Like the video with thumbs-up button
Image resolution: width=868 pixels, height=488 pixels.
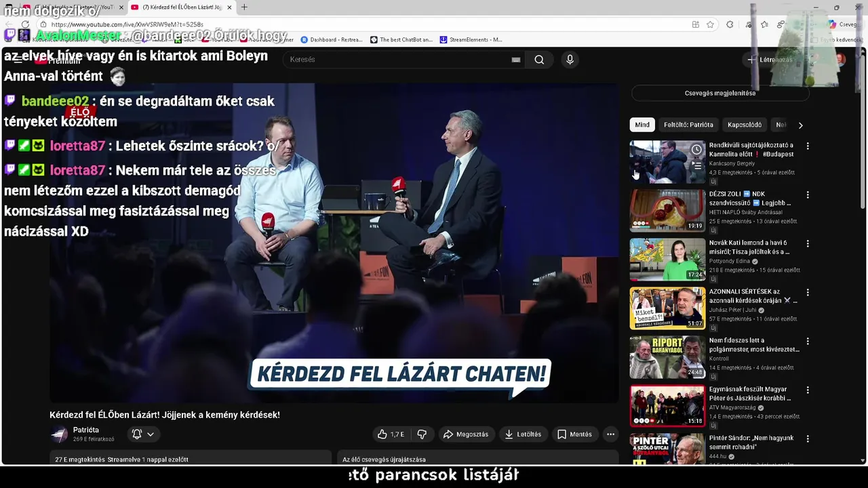[391, 434]
